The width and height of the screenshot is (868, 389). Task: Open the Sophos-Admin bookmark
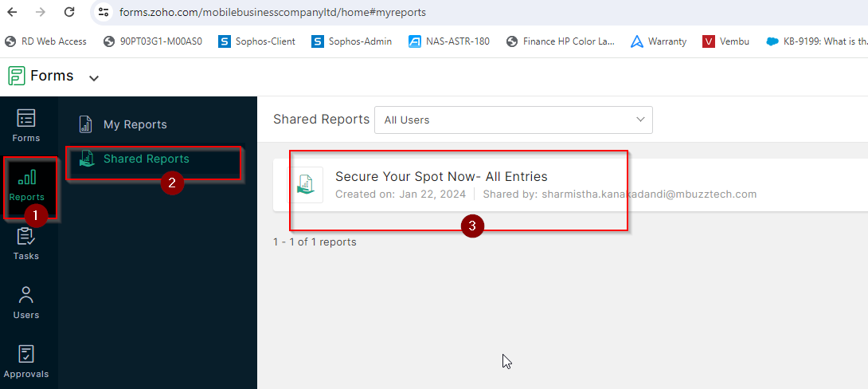(x=352, y=41)
